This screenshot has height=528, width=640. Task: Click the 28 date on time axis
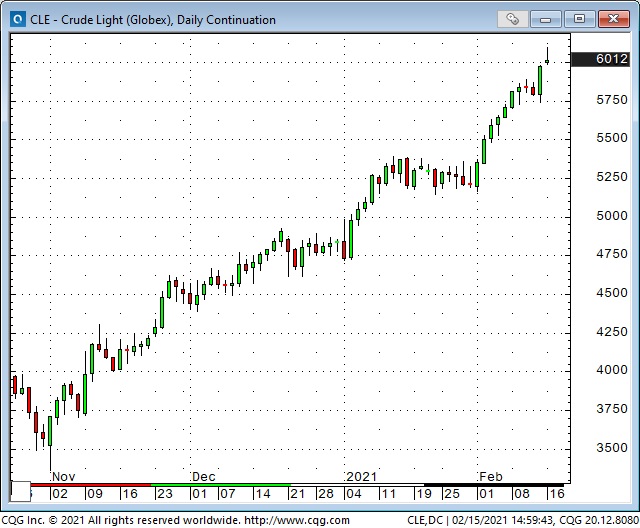pos(326,494)
